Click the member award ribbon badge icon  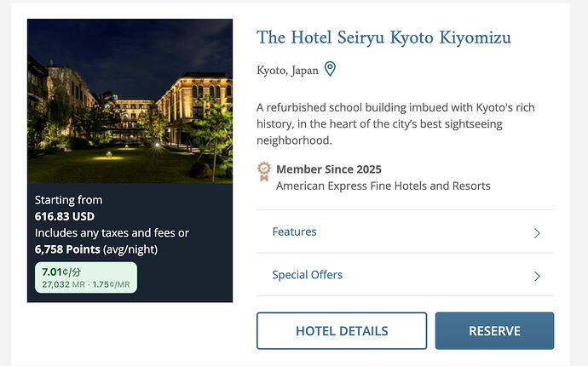click(x=264, y=172)
